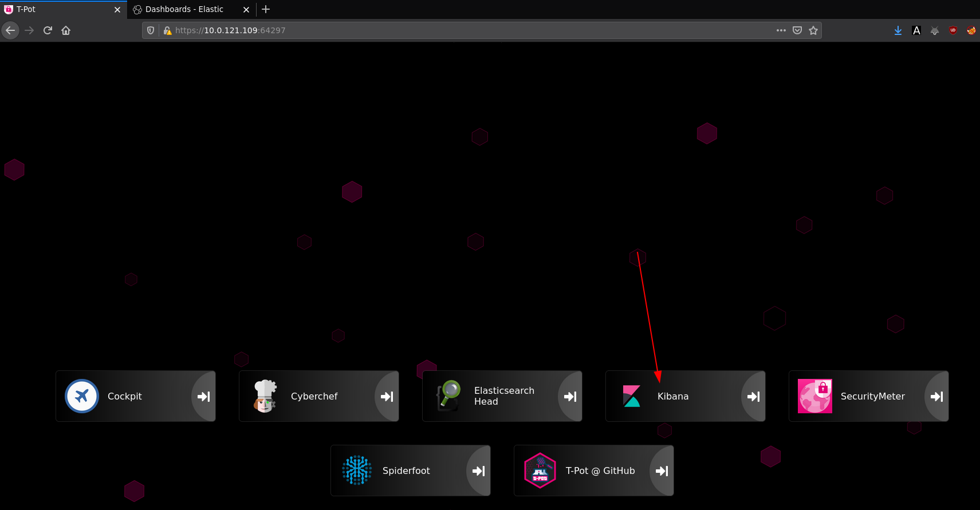Click the insecure connection padlock icon
Viewport: 980px width, 510px height.
point(167,30)
